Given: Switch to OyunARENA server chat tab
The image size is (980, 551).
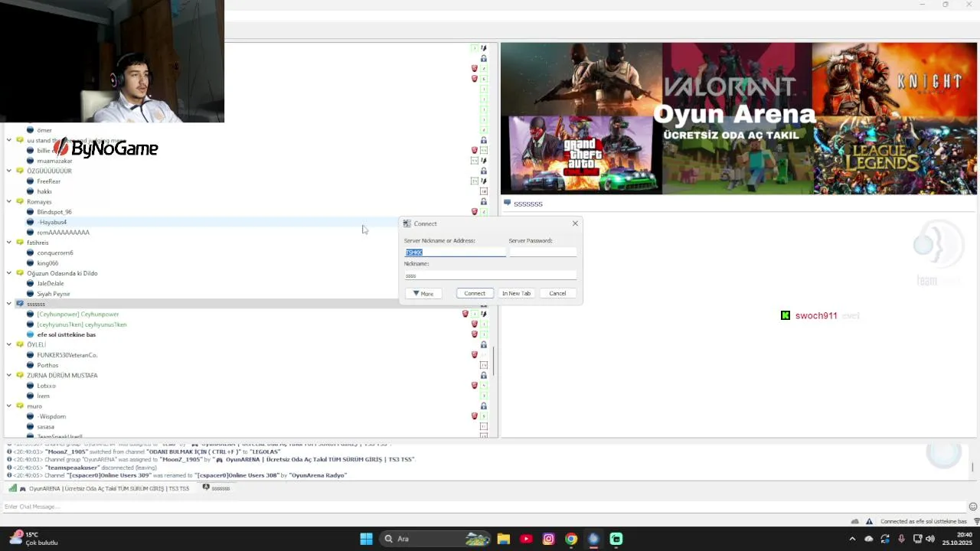Looking at the screenshot, I should [x=100, y=488].
